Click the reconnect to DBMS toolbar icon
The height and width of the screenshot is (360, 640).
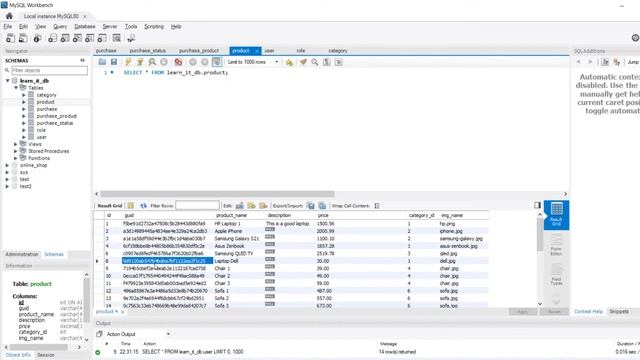(131, 38)
